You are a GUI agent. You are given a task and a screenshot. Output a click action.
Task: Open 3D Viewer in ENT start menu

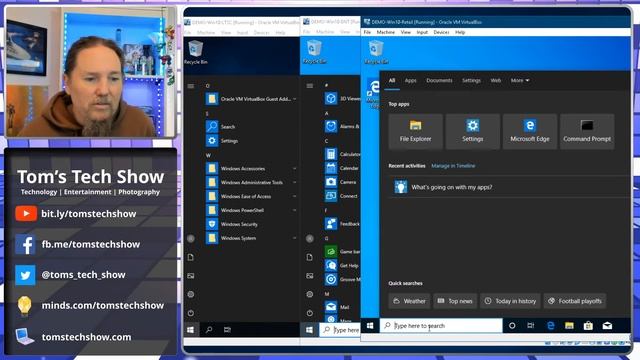coord(342,98)
